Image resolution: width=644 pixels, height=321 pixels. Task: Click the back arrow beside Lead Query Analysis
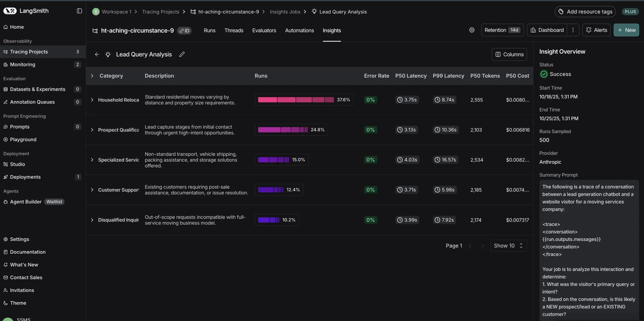click(97, 54)
